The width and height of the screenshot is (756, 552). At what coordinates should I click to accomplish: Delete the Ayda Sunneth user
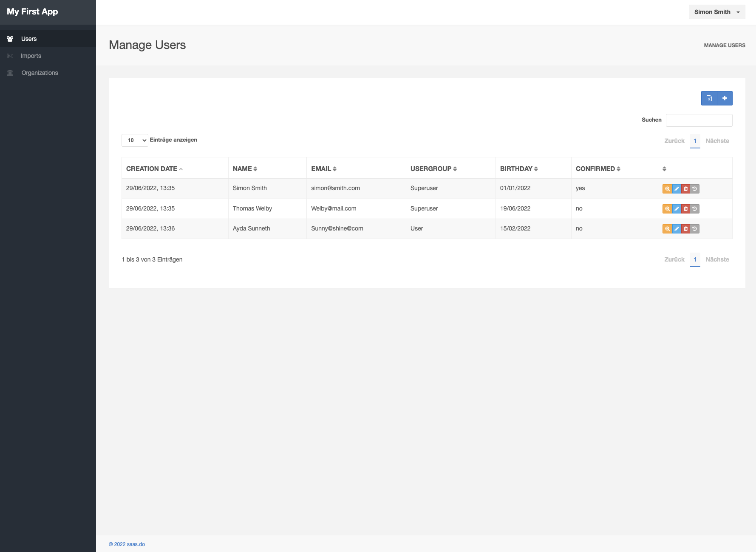[x=686, y=229]
